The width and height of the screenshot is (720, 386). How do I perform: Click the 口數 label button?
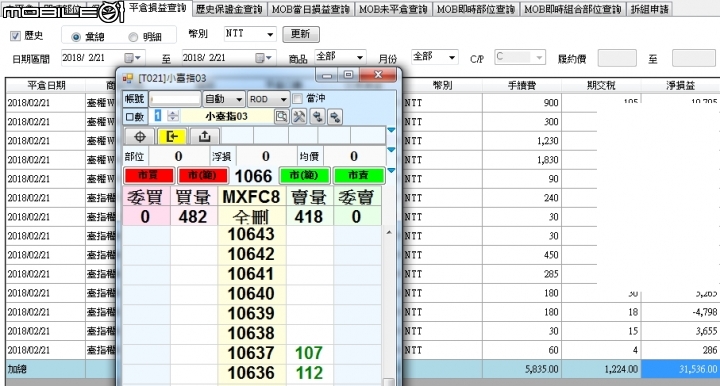pos(135,117)
